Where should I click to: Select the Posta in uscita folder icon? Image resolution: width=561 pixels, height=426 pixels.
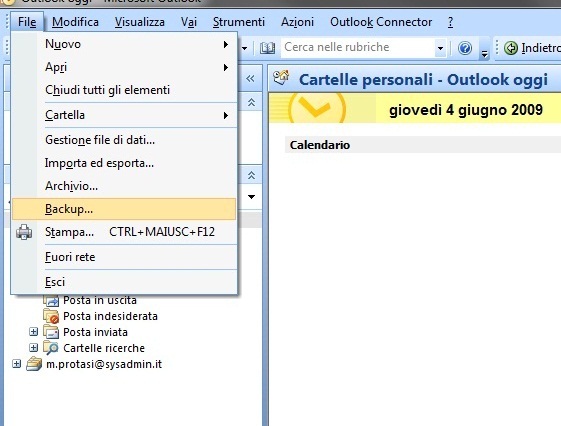pos(51,300)
